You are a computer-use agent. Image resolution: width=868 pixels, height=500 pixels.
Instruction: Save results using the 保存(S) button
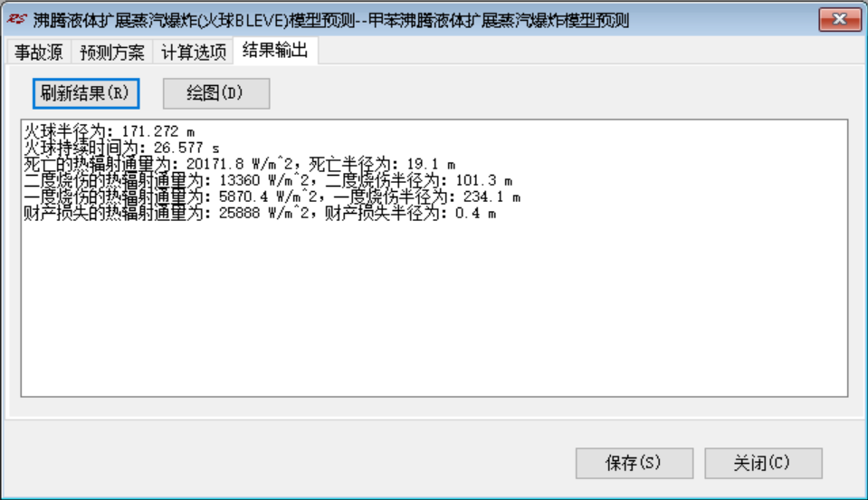point(634,463)
